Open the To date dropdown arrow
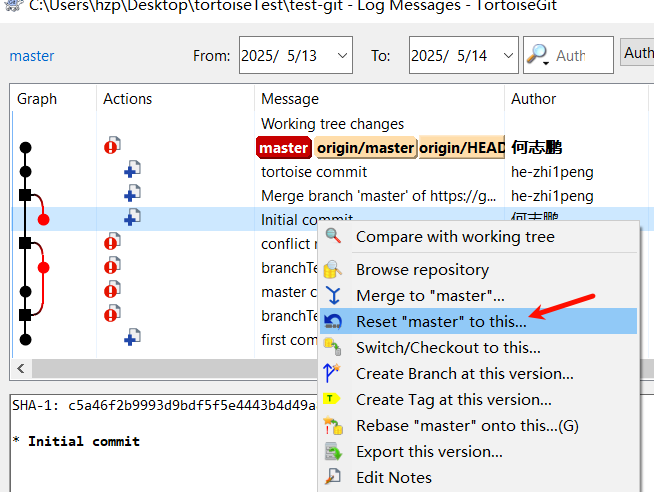This screenshot has width=654, height=492. click(508, 55)
